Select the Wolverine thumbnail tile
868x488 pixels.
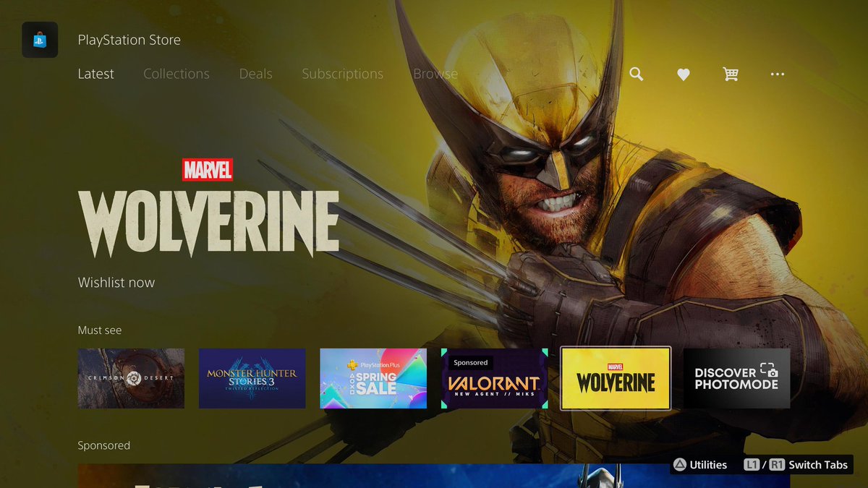616,379
